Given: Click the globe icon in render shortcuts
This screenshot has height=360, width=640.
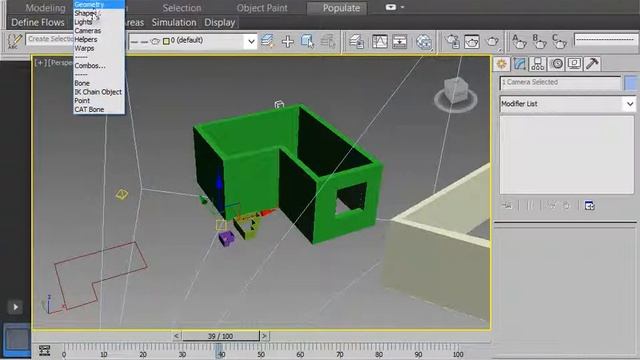Looking at the screenshot, I should point(424,41).
